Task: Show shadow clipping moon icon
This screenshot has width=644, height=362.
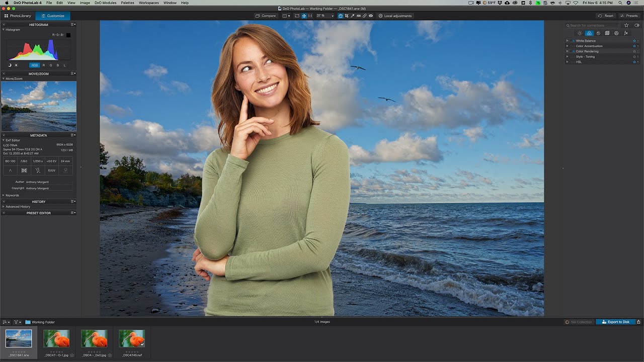Action: 10,65
